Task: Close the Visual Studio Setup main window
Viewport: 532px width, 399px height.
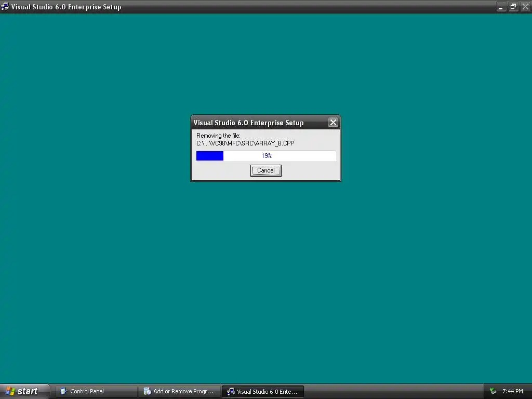Action: pyautogui.click(x=525, y=7)
